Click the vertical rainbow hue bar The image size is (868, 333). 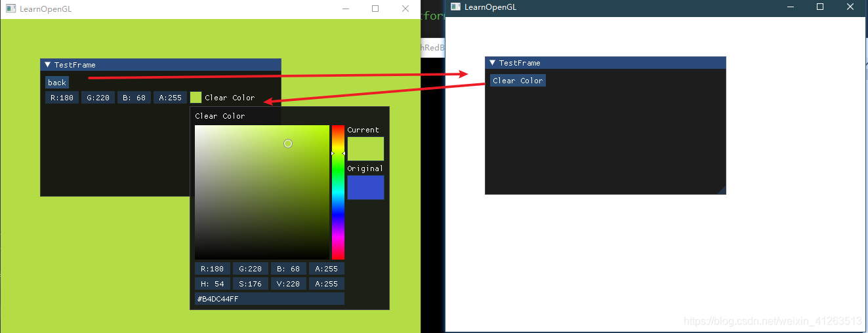click(338, 192)
